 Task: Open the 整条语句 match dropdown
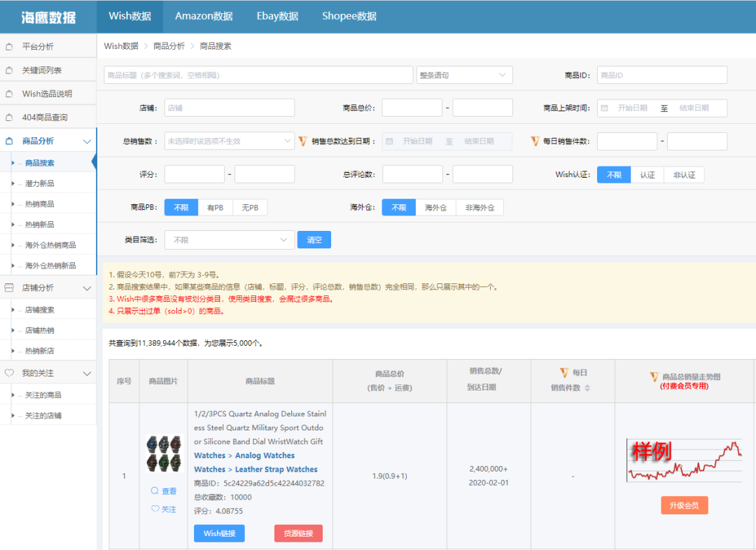pos(464,75)
